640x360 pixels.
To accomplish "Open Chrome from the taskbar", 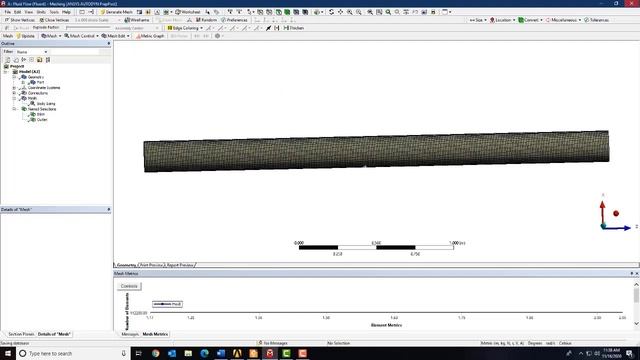I will click(156, 353).
